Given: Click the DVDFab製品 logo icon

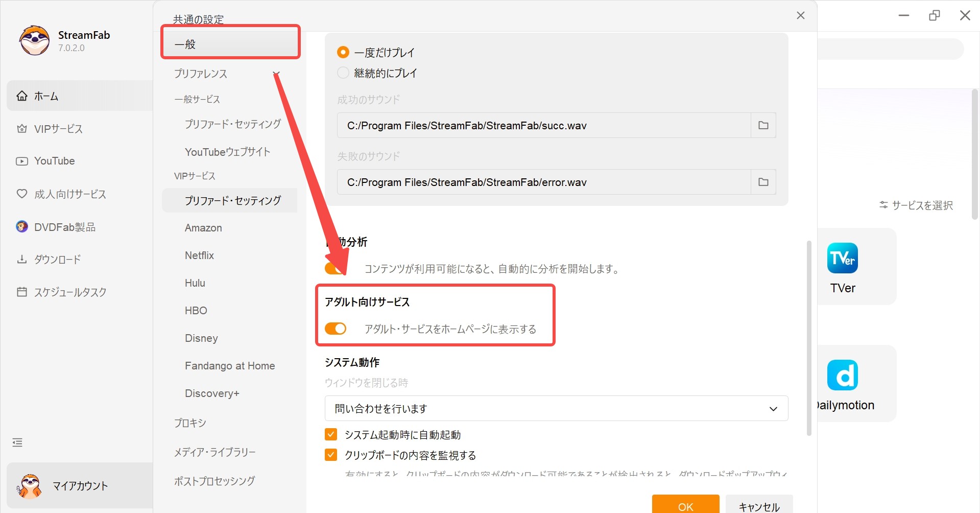Looking at the screenshot, I should point(22,226).
